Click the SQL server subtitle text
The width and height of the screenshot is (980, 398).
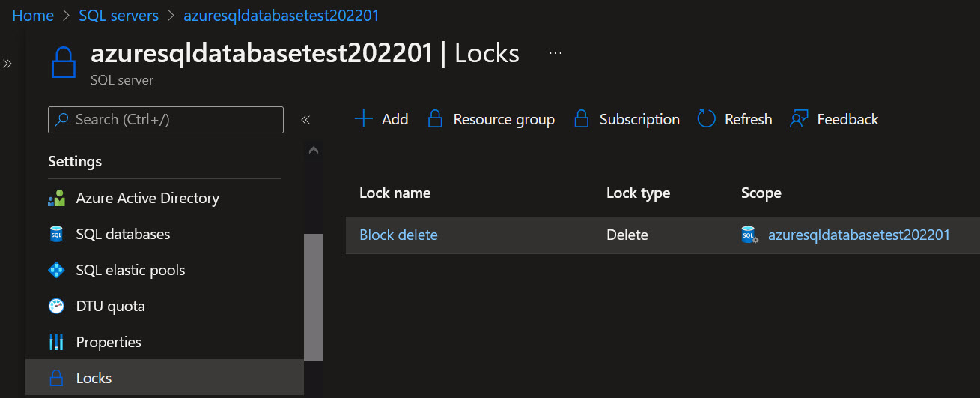coord(122,79)
